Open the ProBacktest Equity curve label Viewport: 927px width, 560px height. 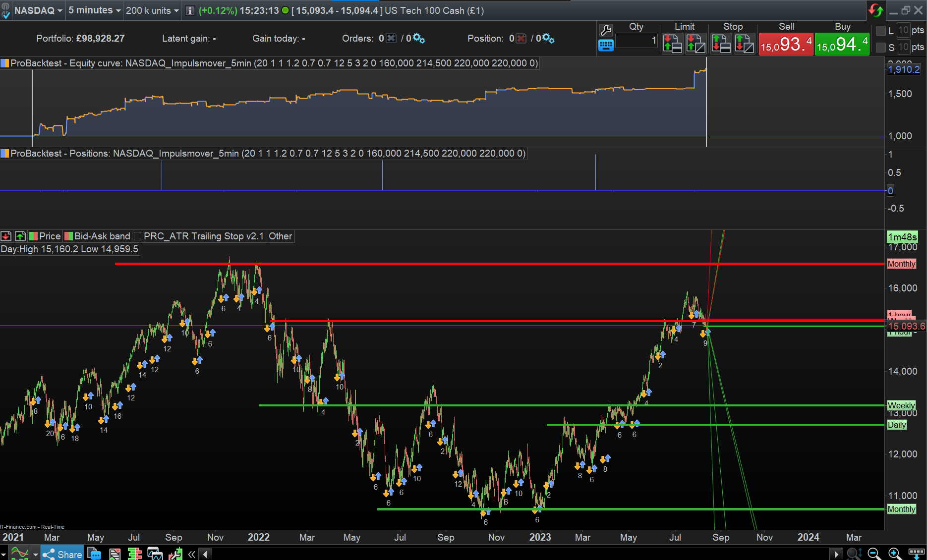(x=274, y=63)
